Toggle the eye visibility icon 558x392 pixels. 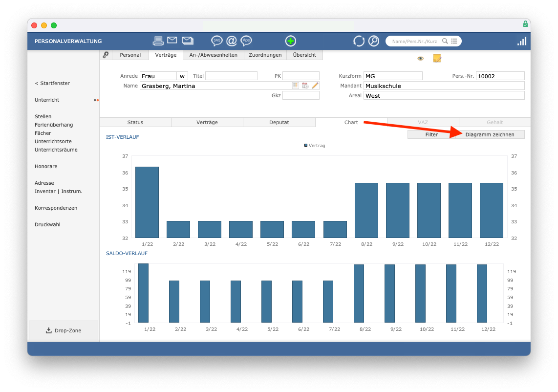421,58
